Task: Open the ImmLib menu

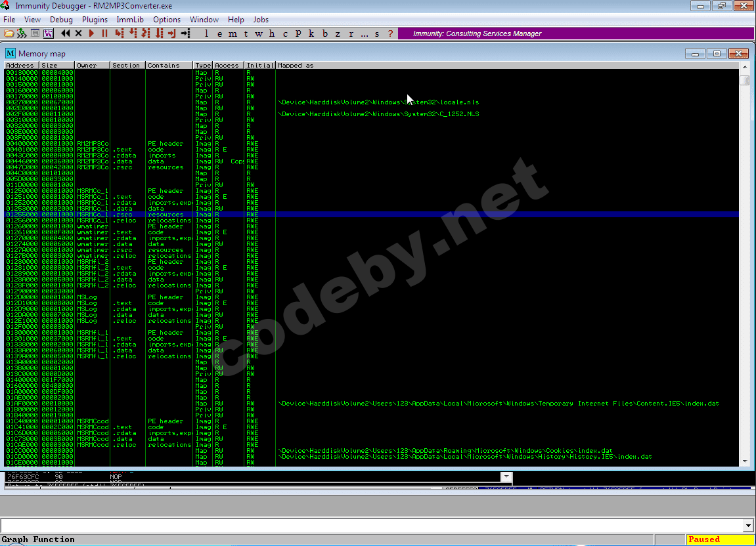Action: [x=130, y=20]
